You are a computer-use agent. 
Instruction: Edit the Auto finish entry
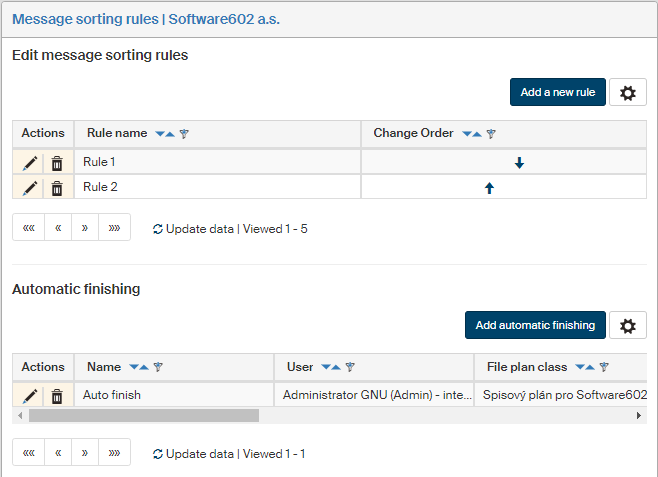click(x=30, y=396)
